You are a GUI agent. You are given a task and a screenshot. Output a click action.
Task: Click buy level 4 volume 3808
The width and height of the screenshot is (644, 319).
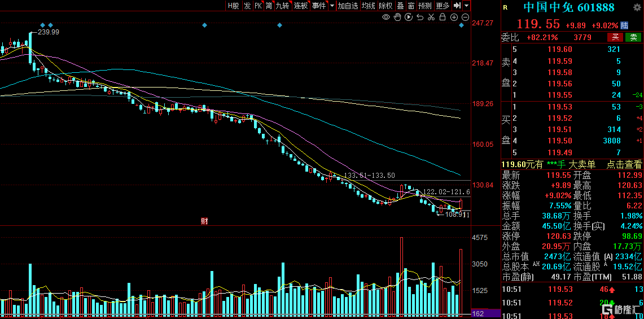[611, 141]
